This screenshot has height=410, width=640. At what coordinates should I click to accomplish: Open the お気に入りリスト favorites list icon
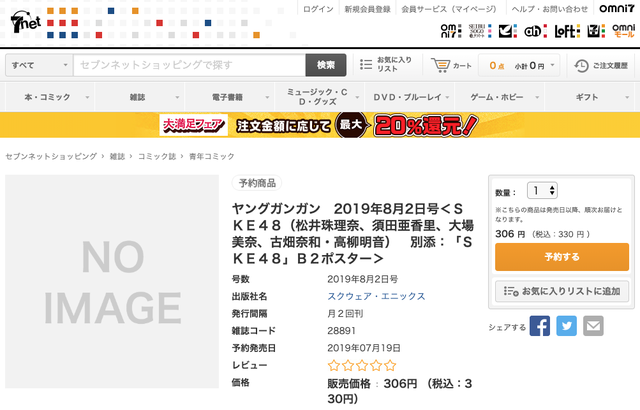[x=366, y=64]
